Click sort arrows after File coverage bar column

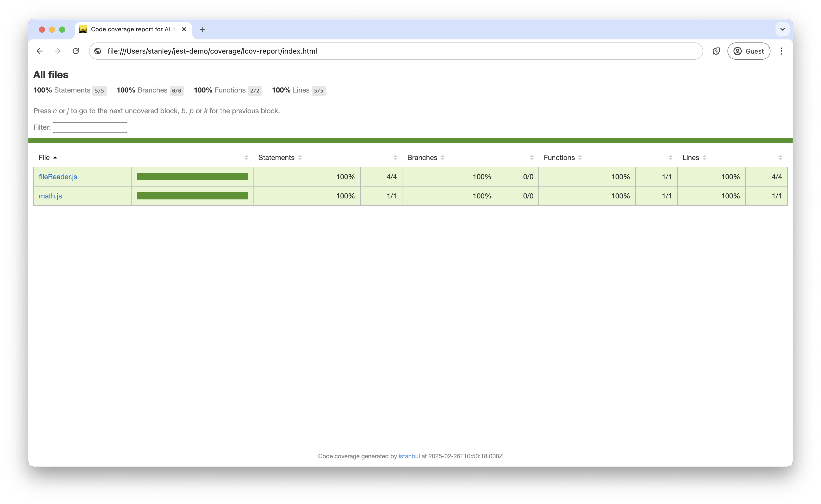pyautogui.click(x=246, y=157)
